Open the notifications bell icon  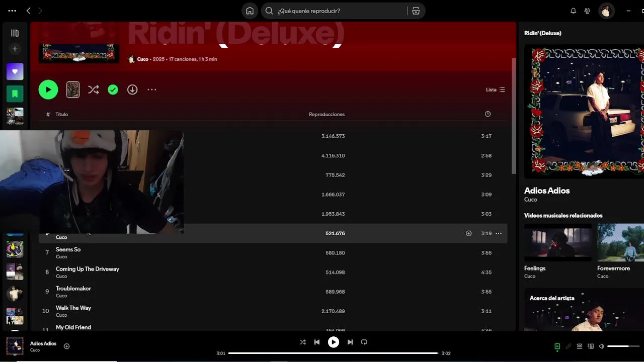coord(573,11)
